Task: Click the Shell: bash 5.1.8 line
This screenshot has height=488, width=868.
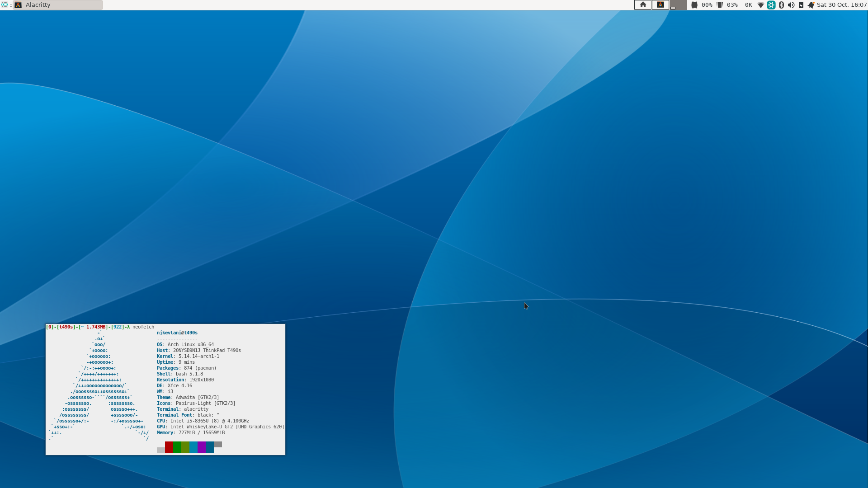Action: tap(180, 374)
